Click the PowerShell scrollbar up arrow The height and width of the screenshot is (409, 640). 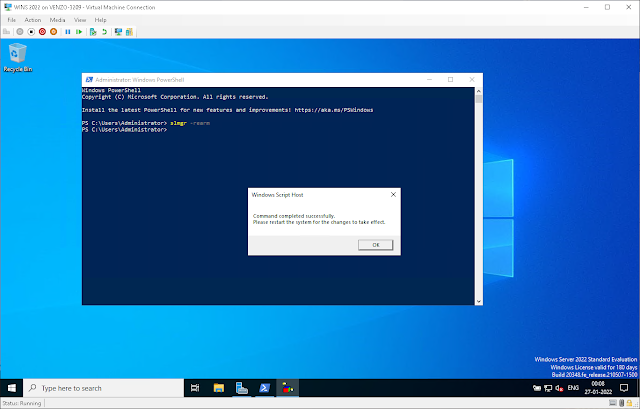(479, 91)
